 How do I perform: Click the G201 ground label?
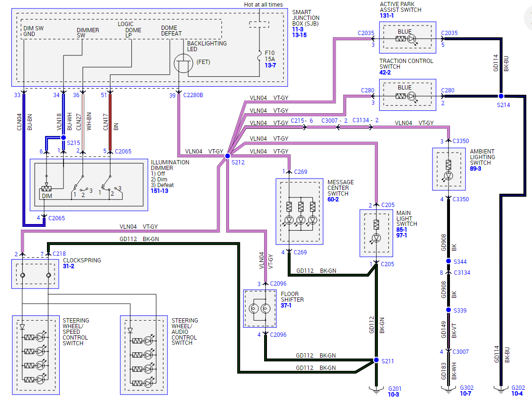pos(394,389)
